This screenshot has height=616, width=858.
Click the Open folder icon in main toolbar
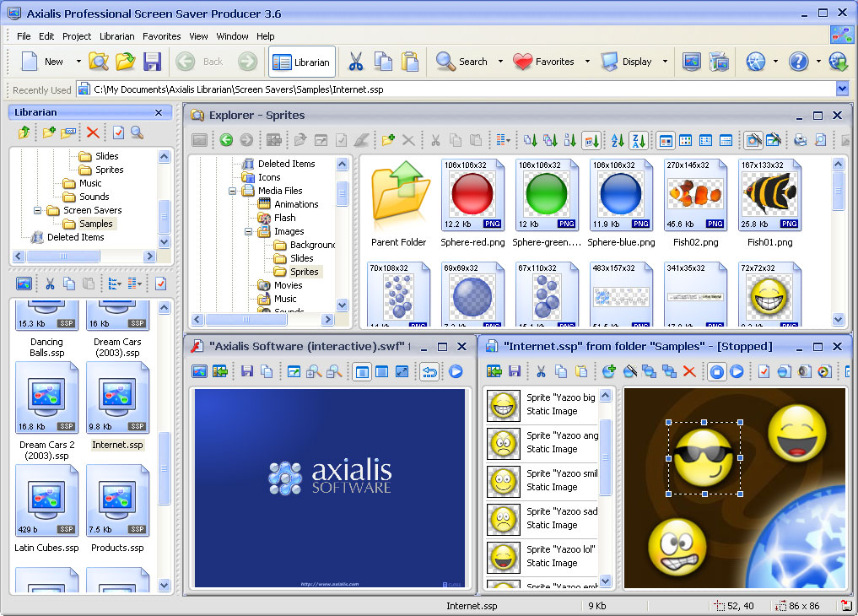[x=126, y=62]
